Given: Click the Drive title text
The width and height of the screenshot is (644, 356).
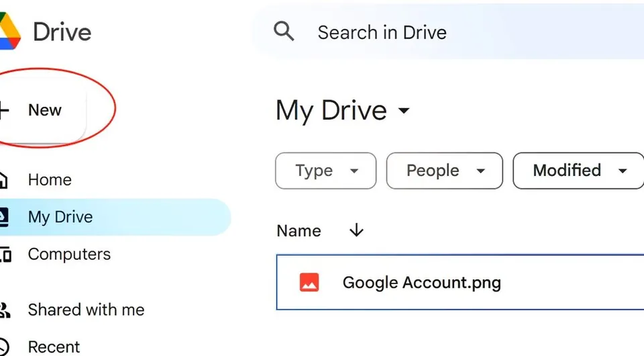Looking at the screenshot, I should pyautogui.click(x=62, y=32).
